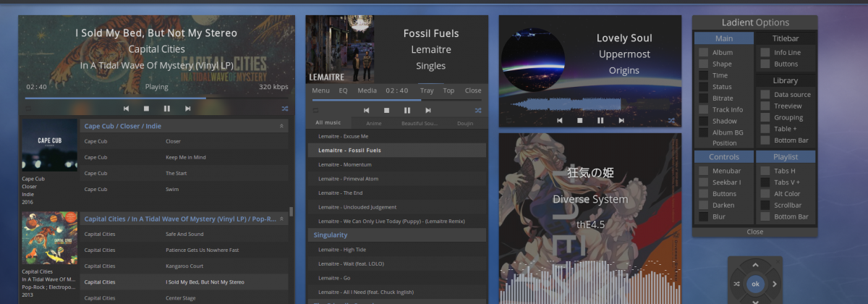Screen dimensions: 868x304
Task: Skip to next track in Lemaitre player
Action: tap(427, 110)
